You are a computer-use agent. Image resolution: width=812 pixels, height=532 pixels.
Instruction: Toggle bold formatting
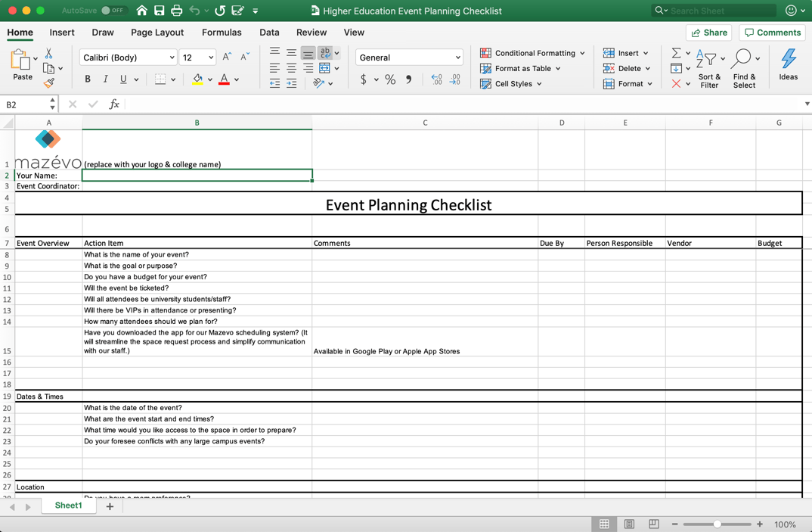[87, 79]
